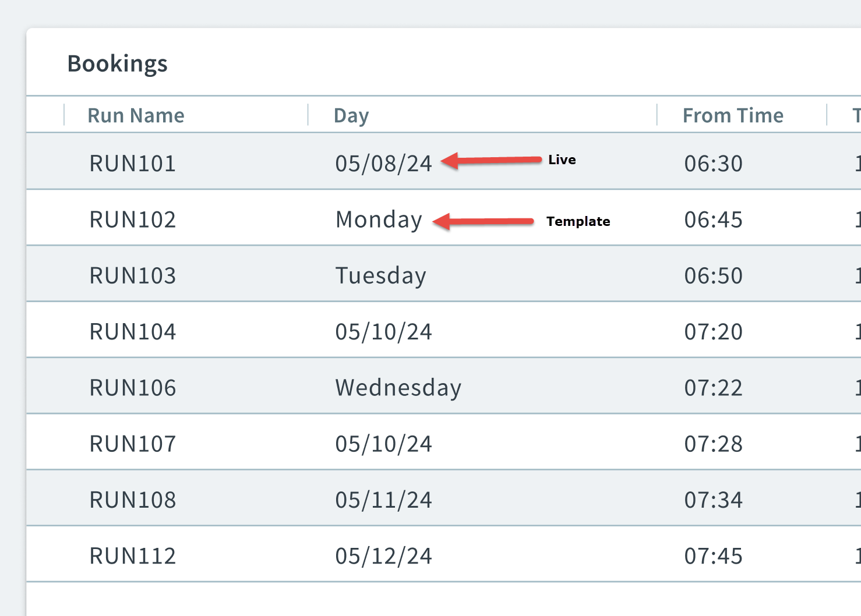Select the Tuesday day cell for RUN103
The height and width of the screenshot is (616, 861).
[x=380, y=275]
